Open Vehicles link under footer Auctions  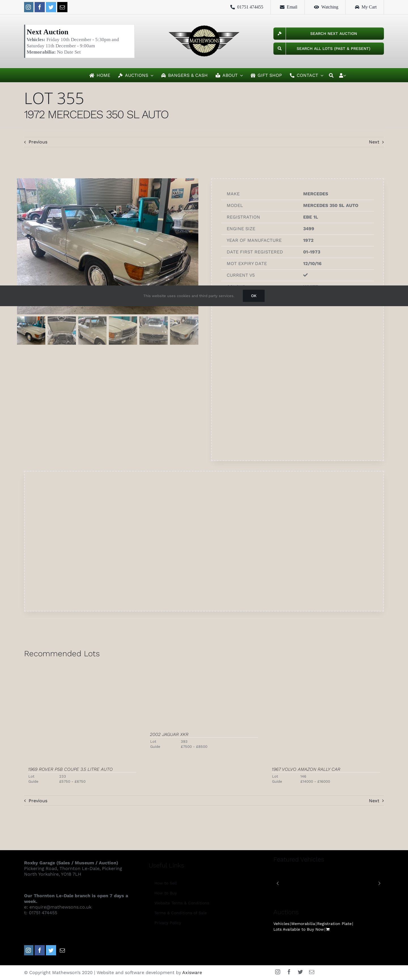[281, 924]
